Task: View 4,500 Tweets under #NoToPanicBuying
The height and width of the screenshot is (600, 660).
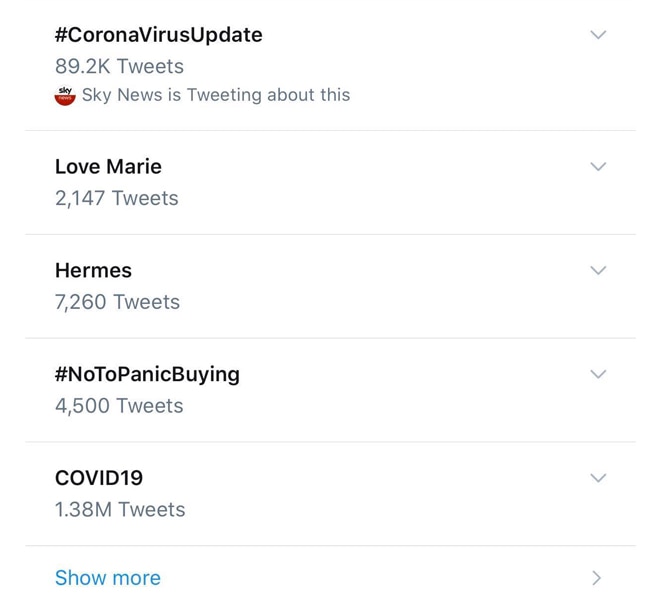Action: [x=119, y=406]
